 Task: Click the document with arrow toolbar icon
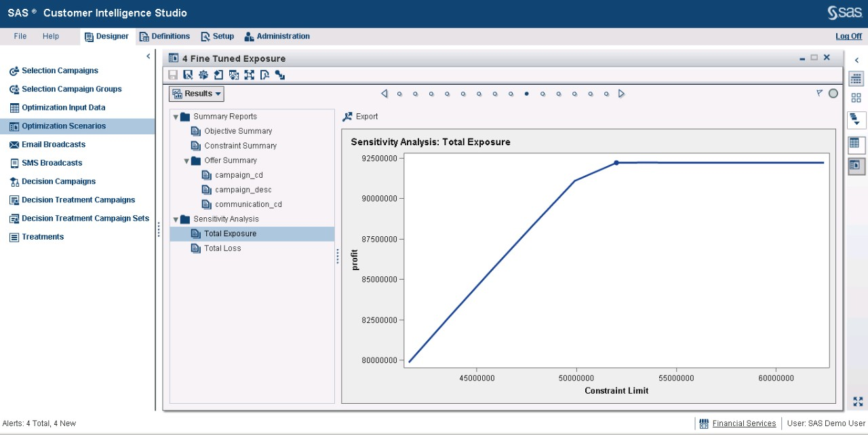(x=218, y=75)
